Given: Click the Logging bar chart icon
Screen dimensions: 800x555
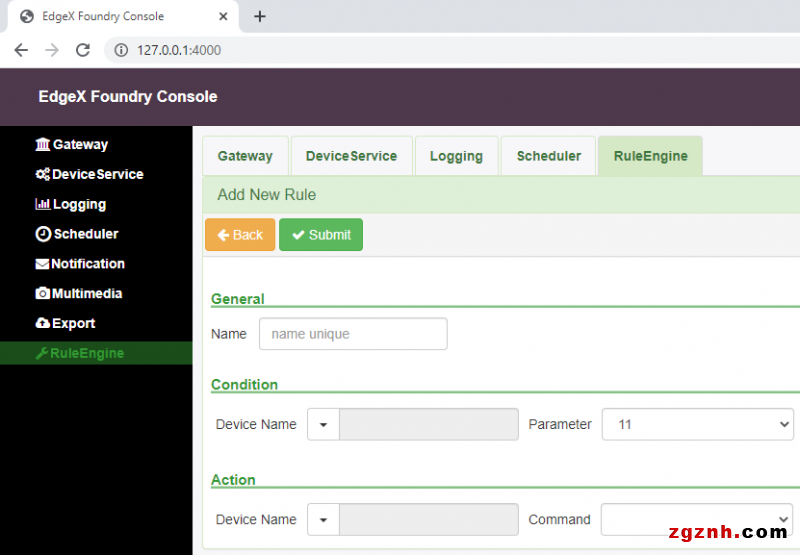Looking at the screenshot, I should click(42, 204).
